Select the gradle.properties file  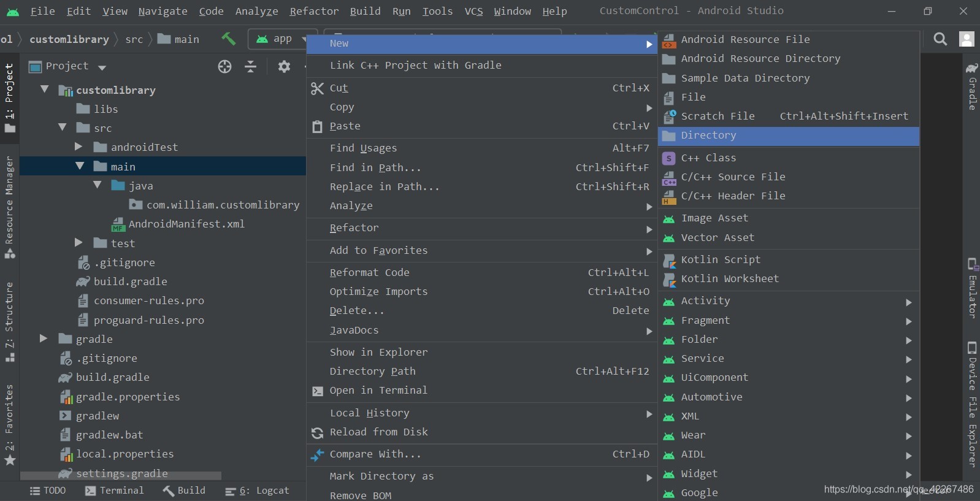point(120,397)
